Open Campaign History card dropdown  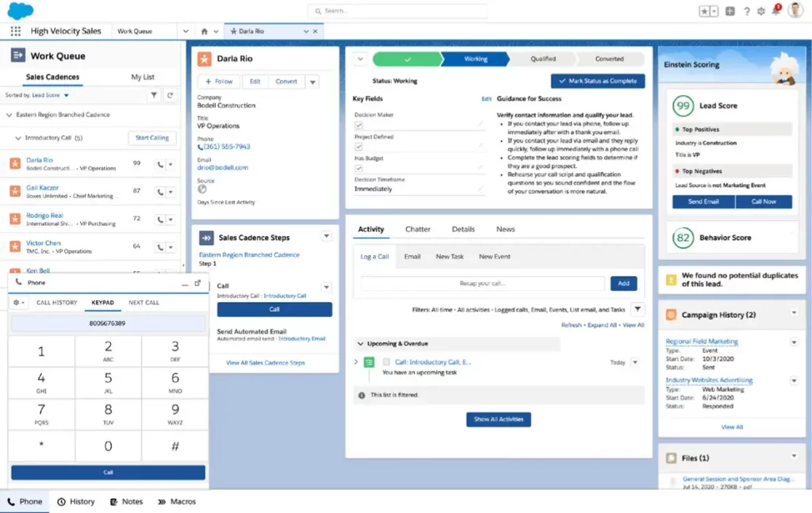(x=794, y=312)
